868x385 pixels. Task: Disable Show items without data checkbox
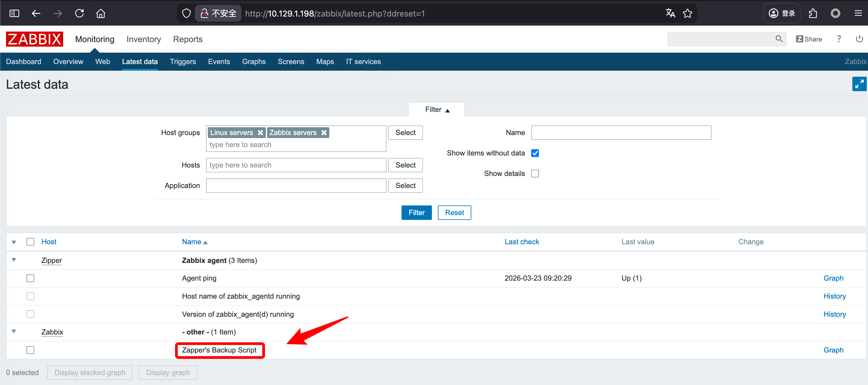point(535,153)
